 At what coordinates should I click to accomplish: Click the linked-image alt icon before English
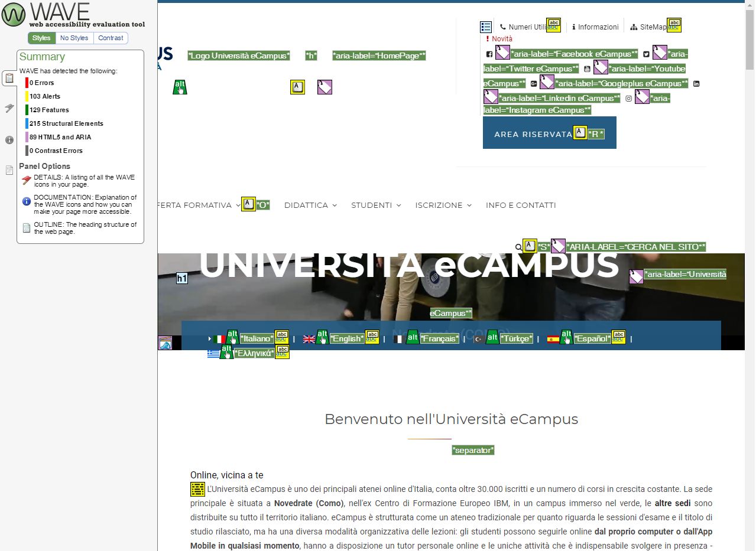click(322, 337)
